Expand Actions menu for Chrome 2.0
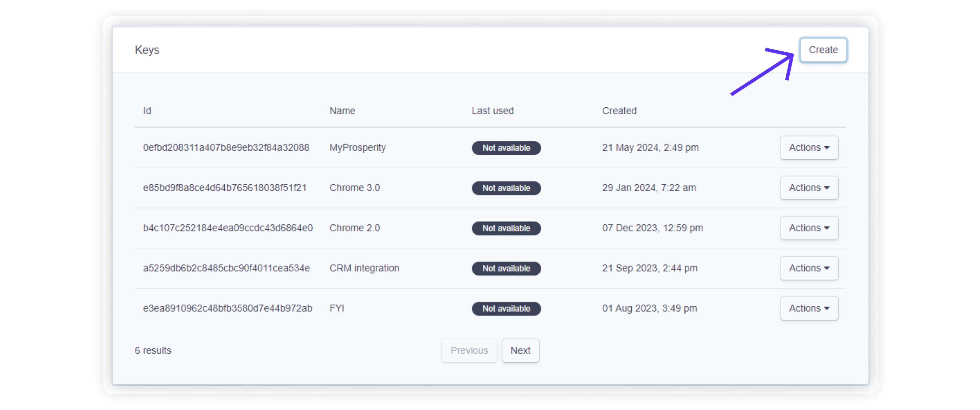This screenshot has height=410, width=980. (809, 228)
